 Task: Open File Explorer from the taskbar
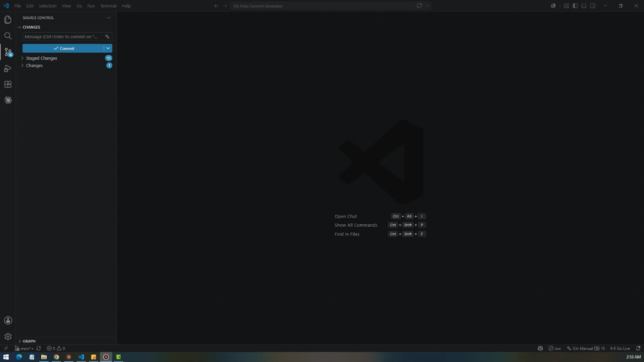point(44,357)
